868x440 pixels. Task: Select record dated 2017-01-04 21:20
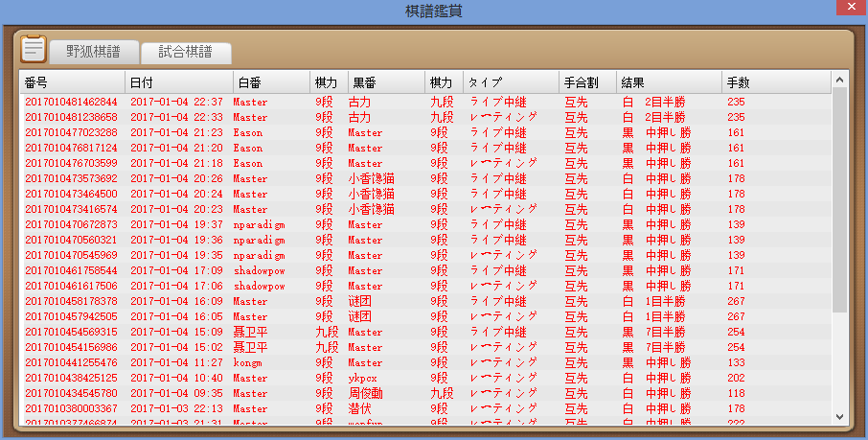[425, 148]
